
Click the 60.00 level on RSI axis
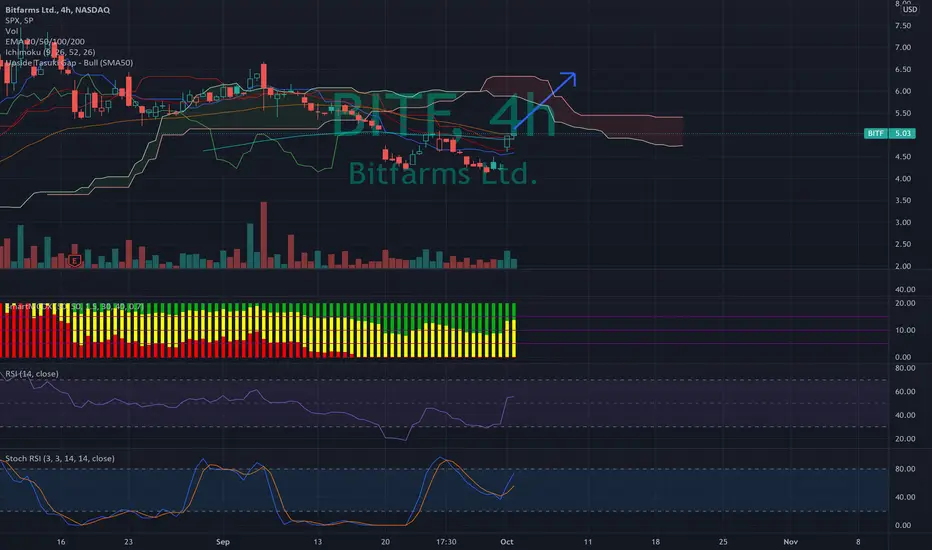point(905,392)
